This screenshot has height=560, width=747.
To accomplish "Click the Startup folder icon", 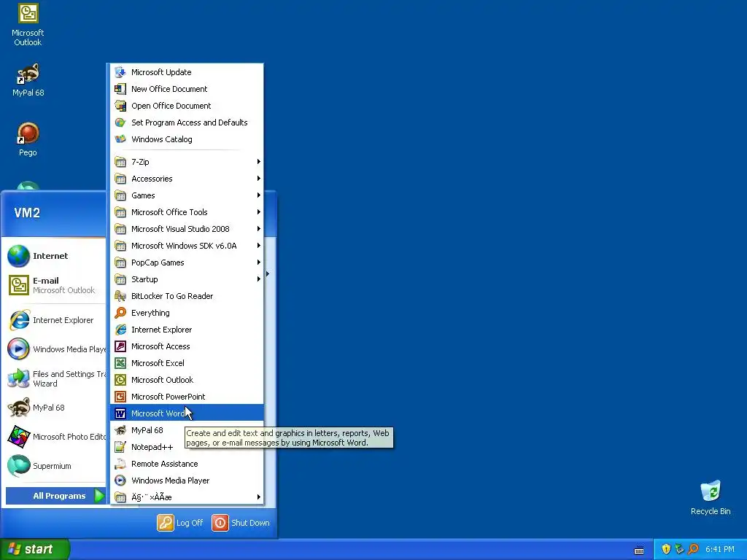I will (120, 279).
